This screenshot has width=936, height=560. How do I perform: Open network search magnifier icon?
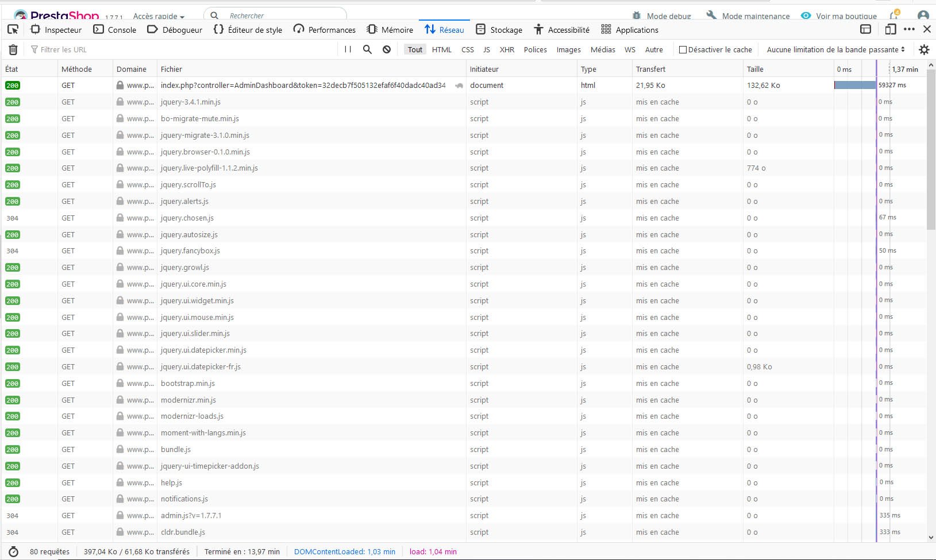click(x=367, y=49)
